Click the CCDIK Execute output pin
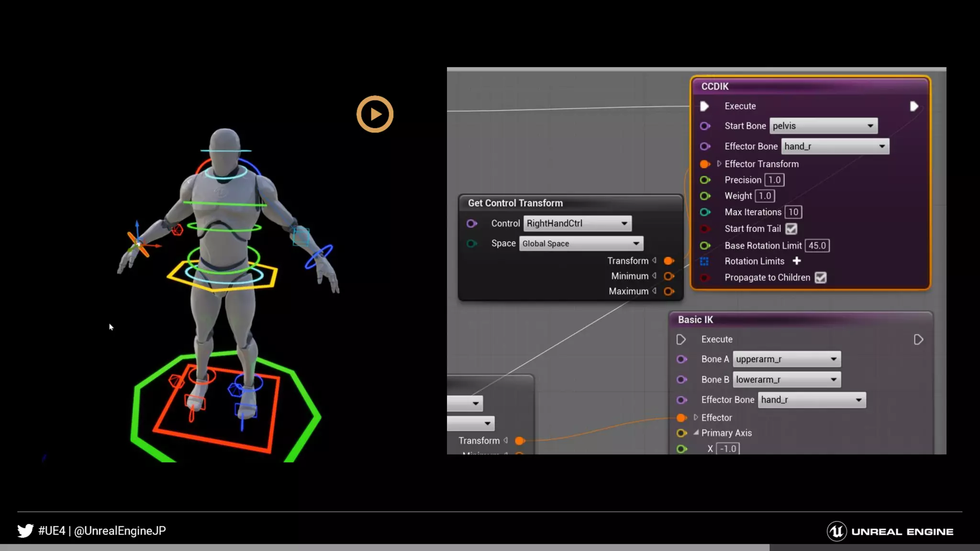The image size is (980, 551). pyautogui.click(x=913, y=106)
